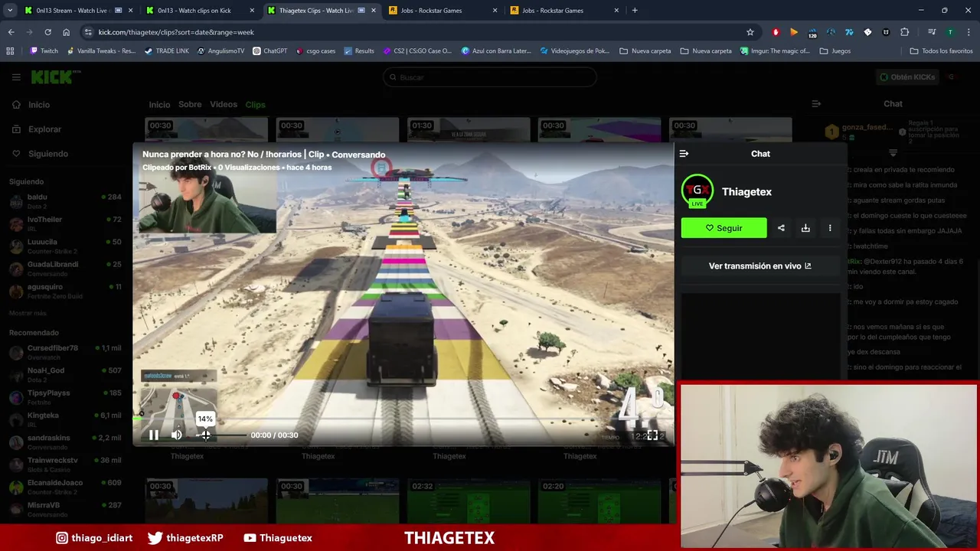Open Trainwreckstv recommended channel
Viewport: 980px width, 551px height.
coord(65,465)
